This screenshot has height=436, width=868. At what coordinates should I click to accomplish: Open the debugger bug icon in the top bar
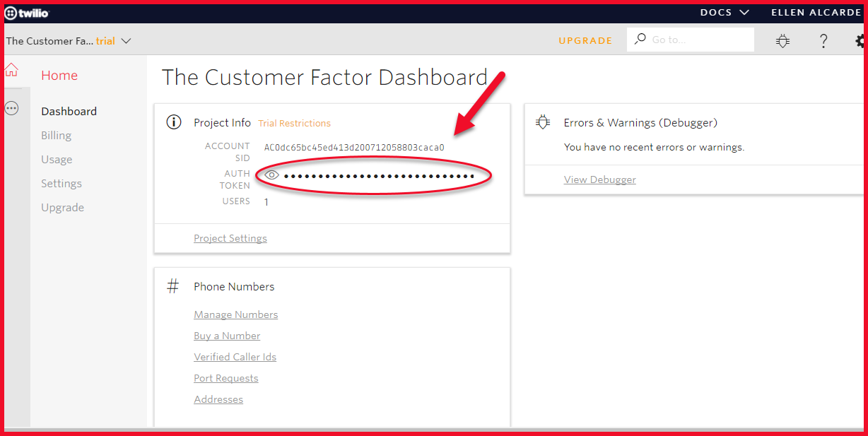pos(782,40)
